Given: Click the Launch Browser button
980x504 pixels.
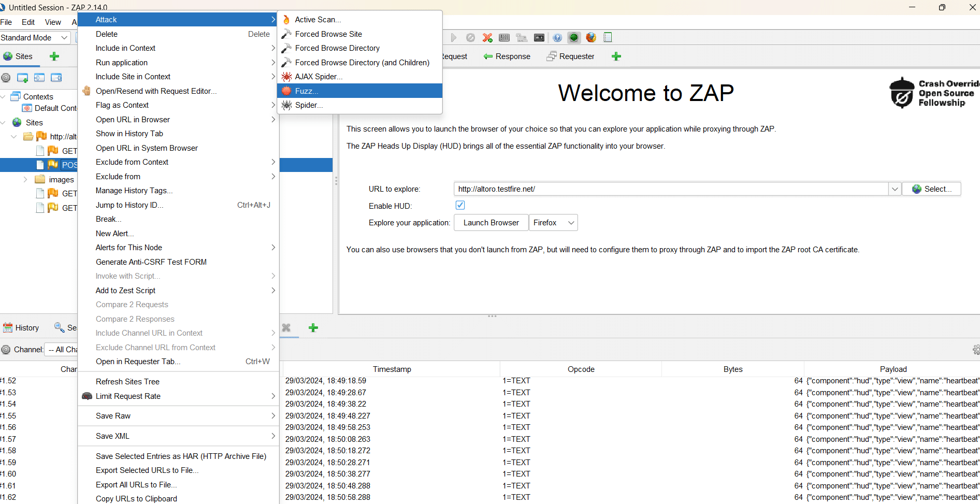Looking at the screenshot, I should click(x=491, y=223).
